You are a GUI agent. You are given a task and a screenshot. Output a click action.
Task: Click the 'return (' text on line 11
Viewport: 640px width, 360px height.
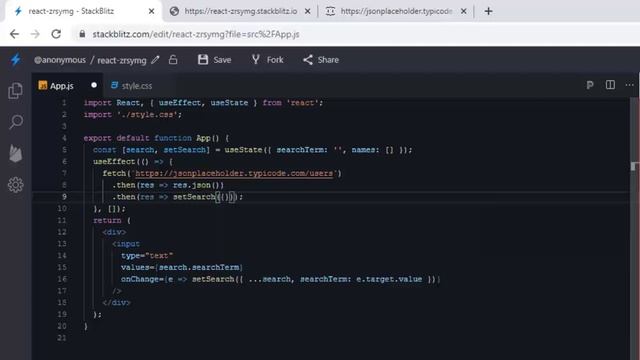[x=111, y=220]
